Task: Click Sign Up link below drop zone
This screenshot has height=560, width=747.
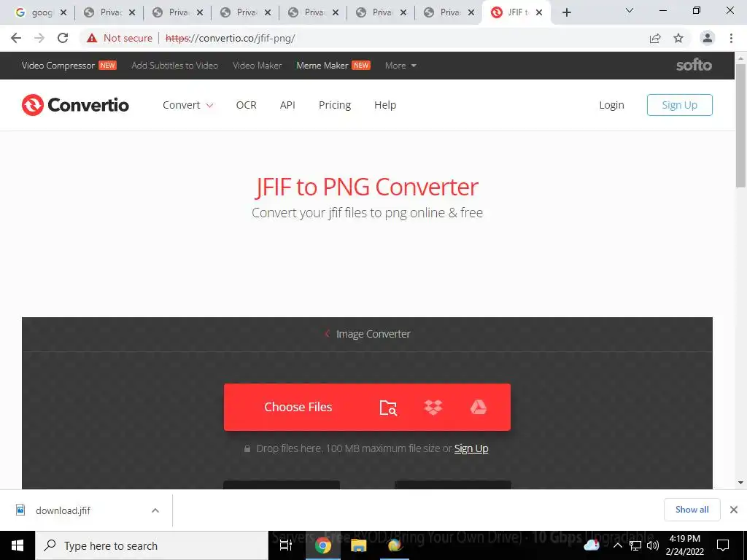Action: pos(471,448)
